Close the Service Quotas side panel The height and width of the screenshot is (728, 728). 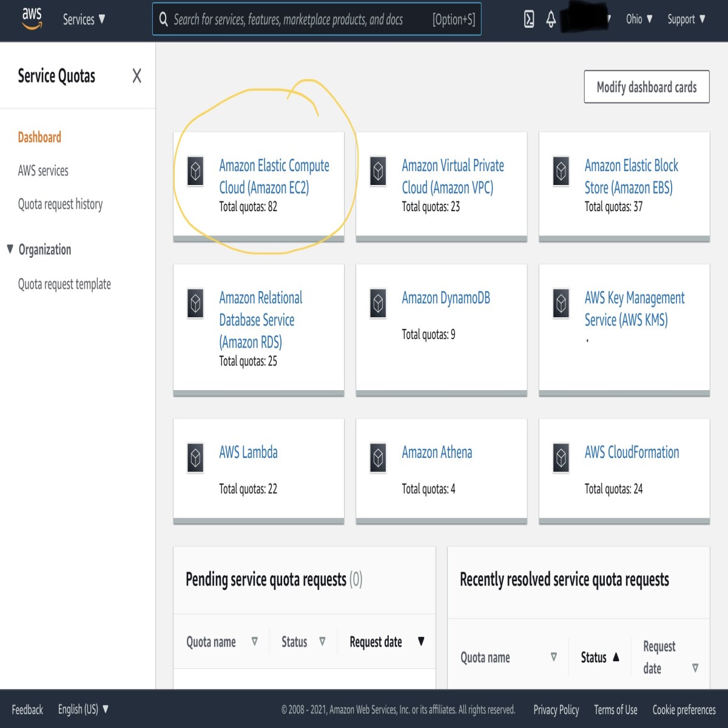coord(136,76)
